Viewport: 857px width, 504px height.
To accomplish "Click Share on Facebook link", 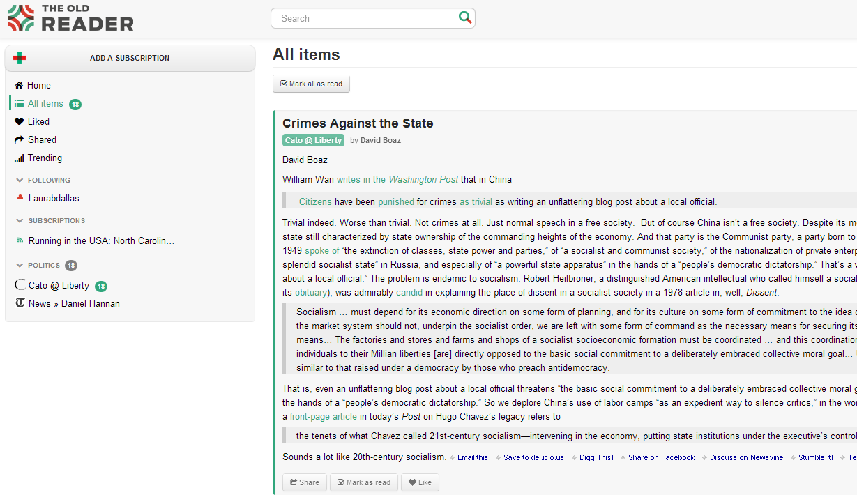I will pos(661,458).
